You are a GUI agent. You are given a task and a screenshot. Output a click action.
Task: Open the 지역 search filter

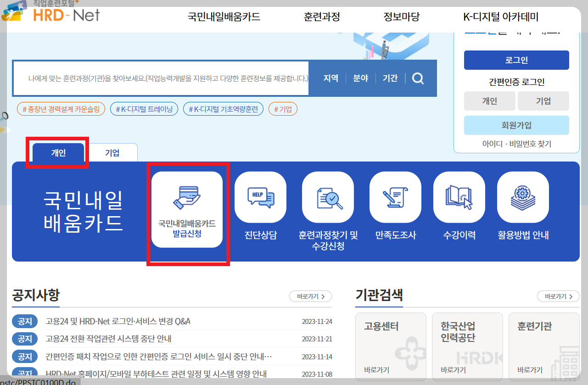click(330, 78)
